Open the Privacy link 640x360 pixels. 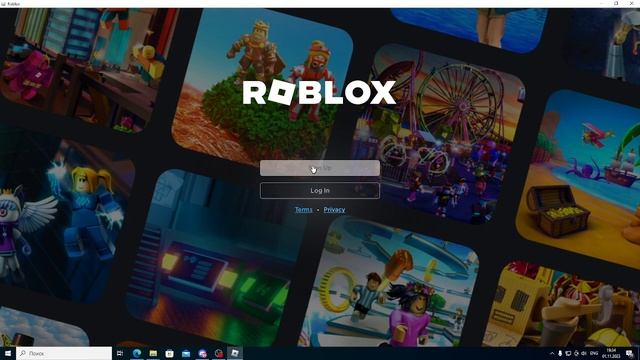(334, 209)
